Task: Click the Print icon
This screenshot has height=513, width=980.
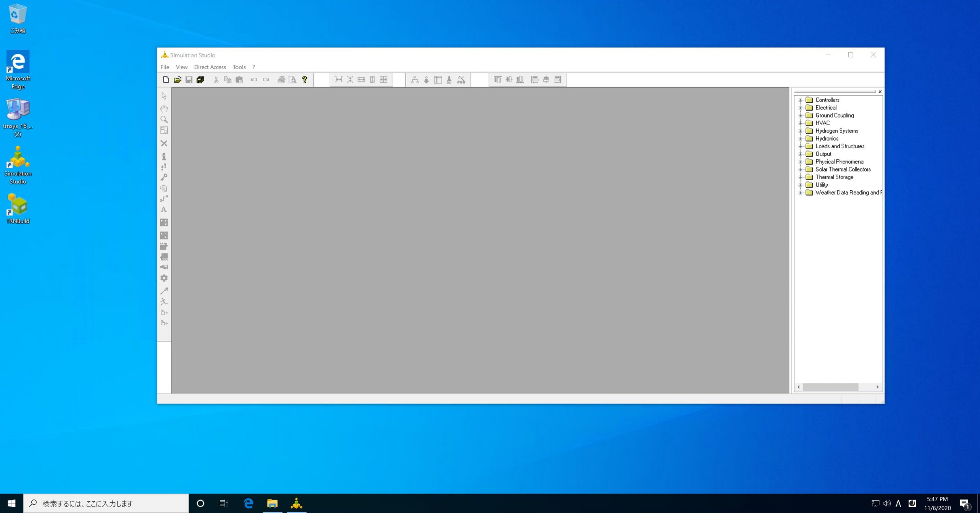Action: click(x=281, y=80)
